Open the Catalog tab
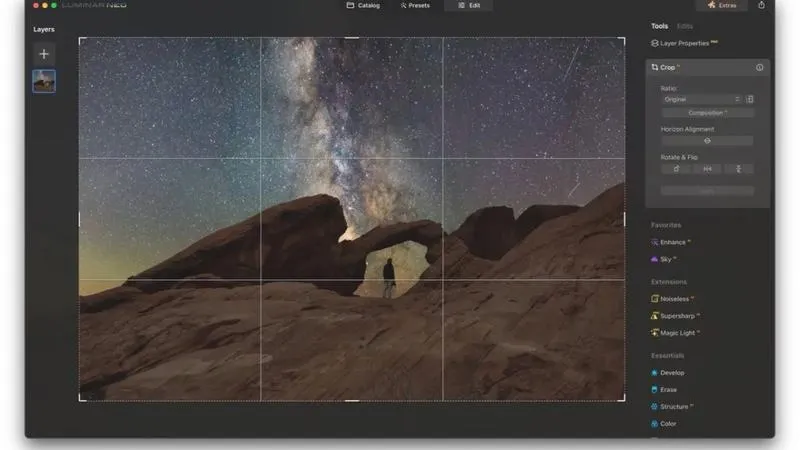The image size is (800, 450). tap(363, 6)
